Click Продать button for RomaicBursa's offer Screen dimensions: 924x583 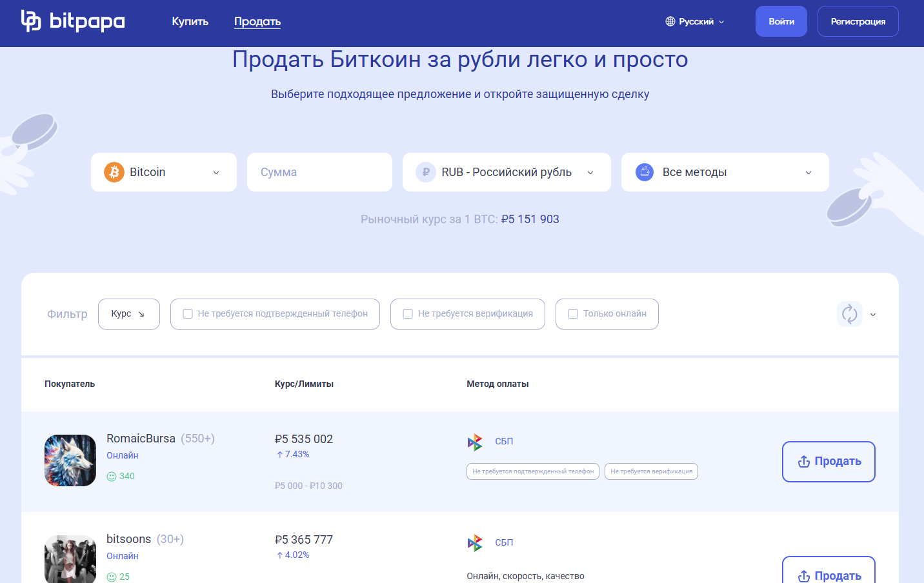click(x=829, y=462)
